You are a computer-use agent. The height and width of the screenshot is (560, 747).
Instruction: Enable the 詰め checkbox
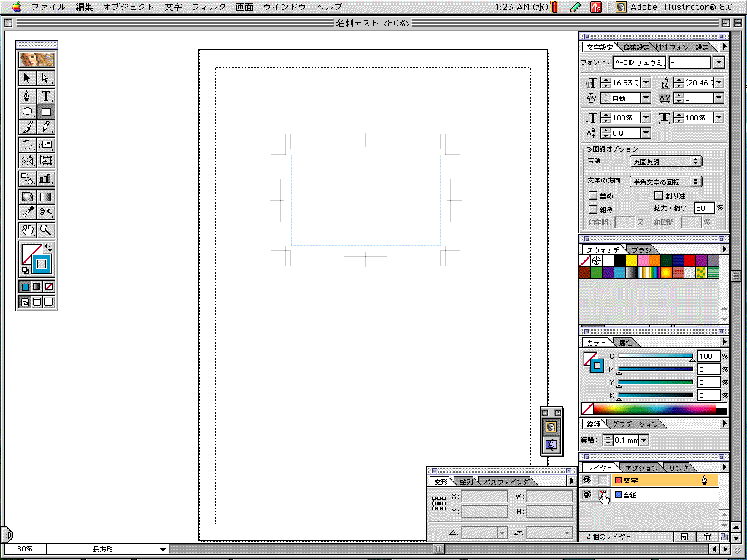point(592,196)
